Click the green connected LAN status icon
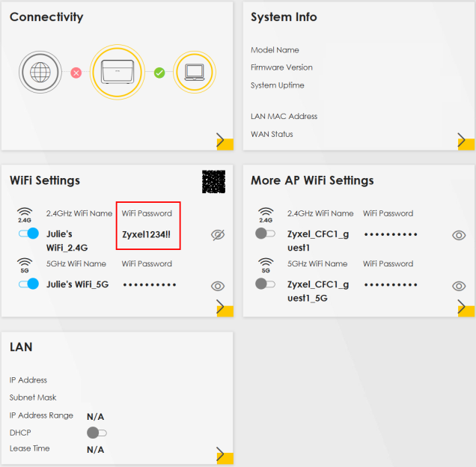 click(x=159, y=73)
